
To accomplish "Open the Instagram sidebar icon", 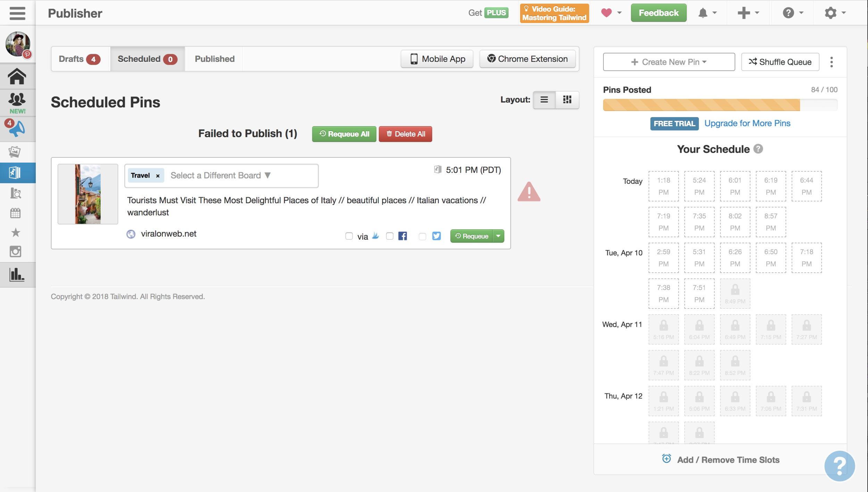I will click(x=15, y=251).
